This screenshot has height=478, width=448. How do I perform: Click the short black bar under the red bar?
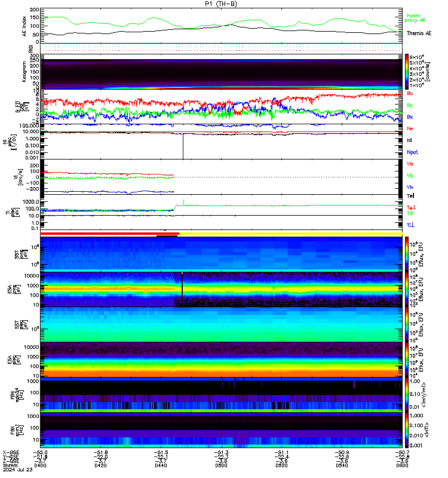167,236
